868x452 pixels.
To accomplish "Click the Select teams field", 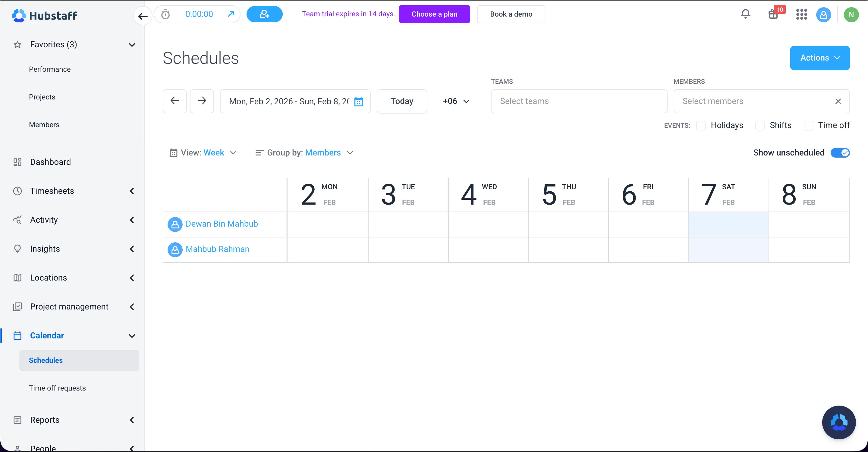I will [579, 101].
